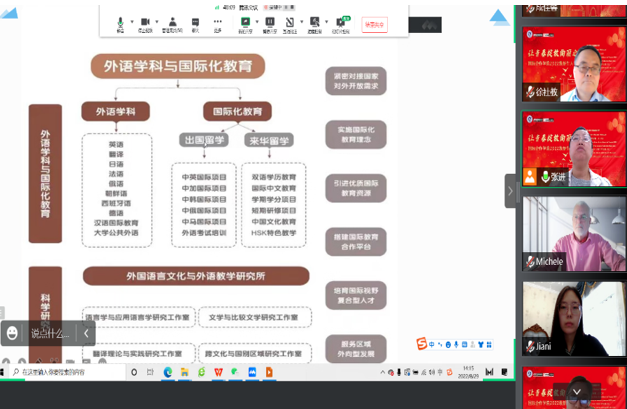The width and height of the screenshot is (627, 409).
Task: Expand annotation options arrow
Action: point(302,22)
